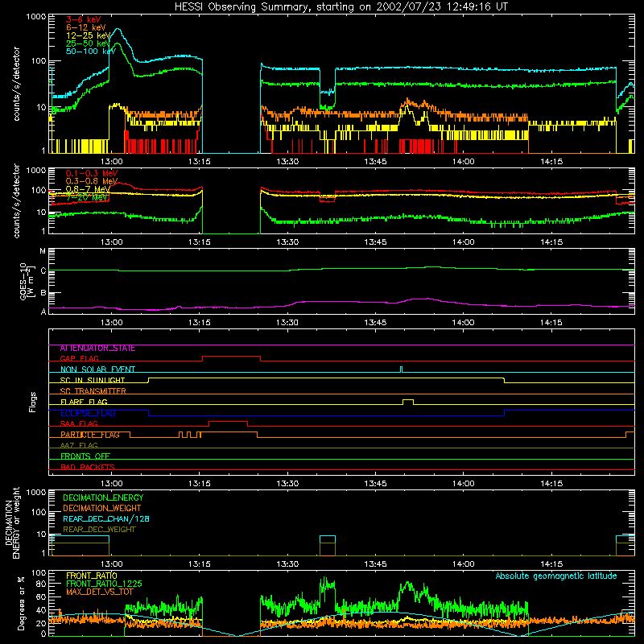Click the SC_IN_SUNLIGHT flag label
Viewport: 644px width, 644px height.
93,380
